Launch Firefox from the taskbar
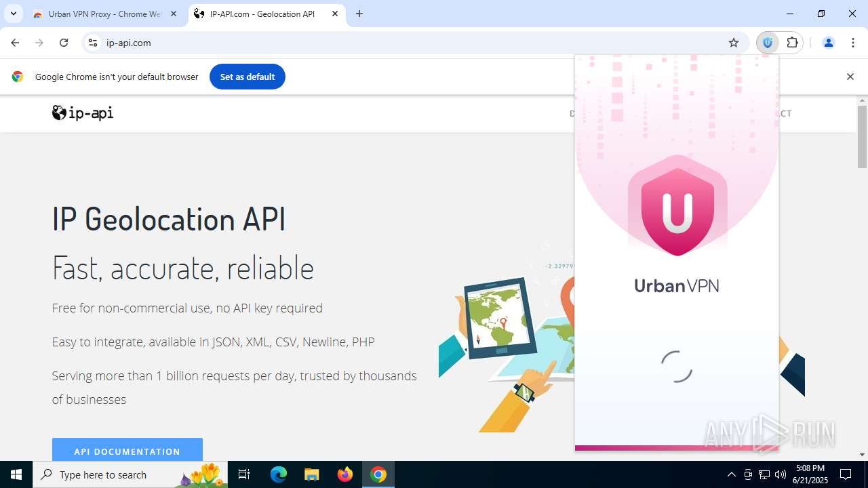 [x=345, y=474]
